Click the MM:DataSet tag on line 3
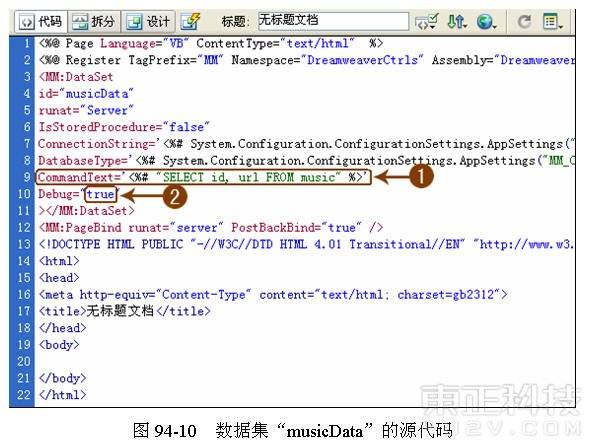589x445 pixels. (76, 77)
